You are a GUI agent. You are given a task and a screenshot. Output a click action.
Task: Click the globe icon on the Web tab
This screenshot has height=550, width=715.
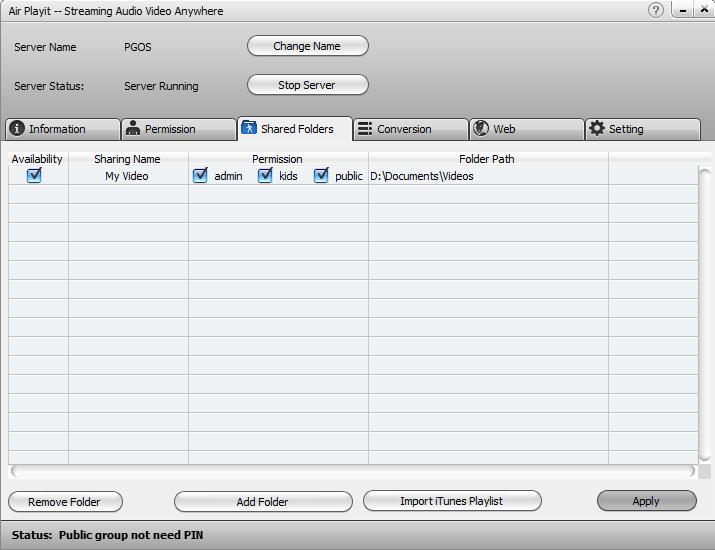(x=481, y=128)
